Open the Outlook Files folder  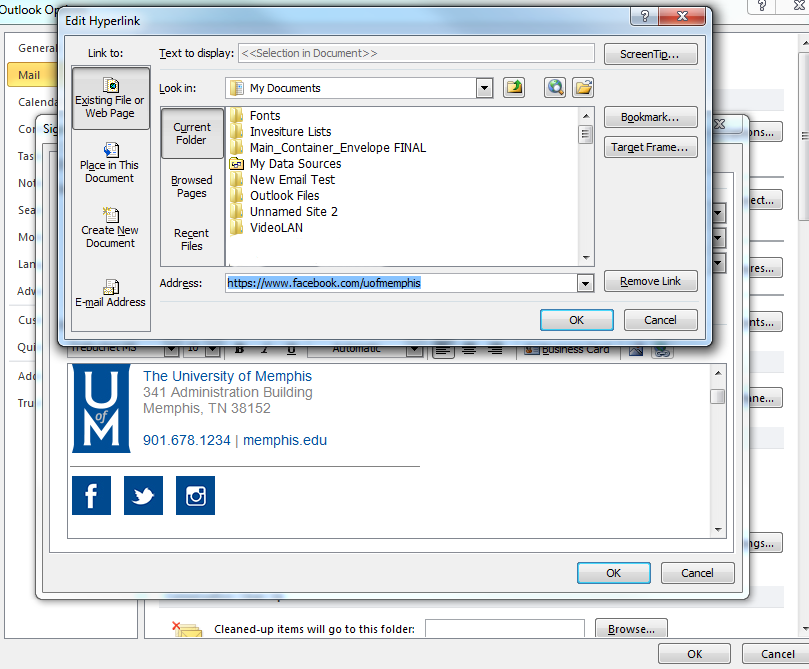284,196
